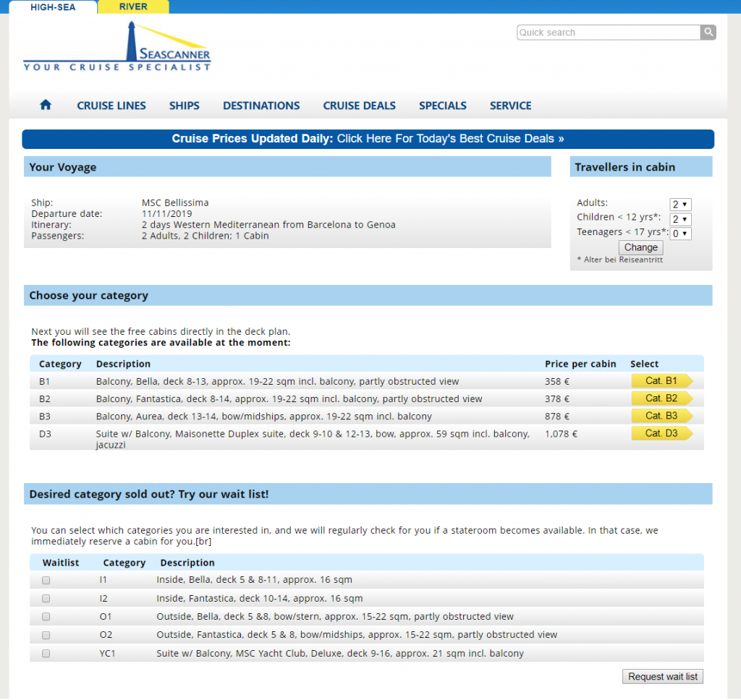
Task: Click the 878 € price for B3
Action: (557, 416)
